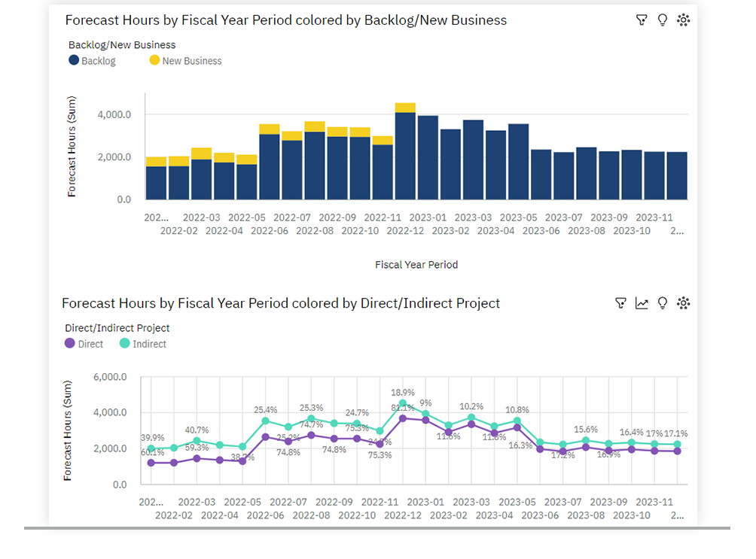756x559 pixels.
Task: Open settings gear on top chart
Action: (x=683, y=20)
